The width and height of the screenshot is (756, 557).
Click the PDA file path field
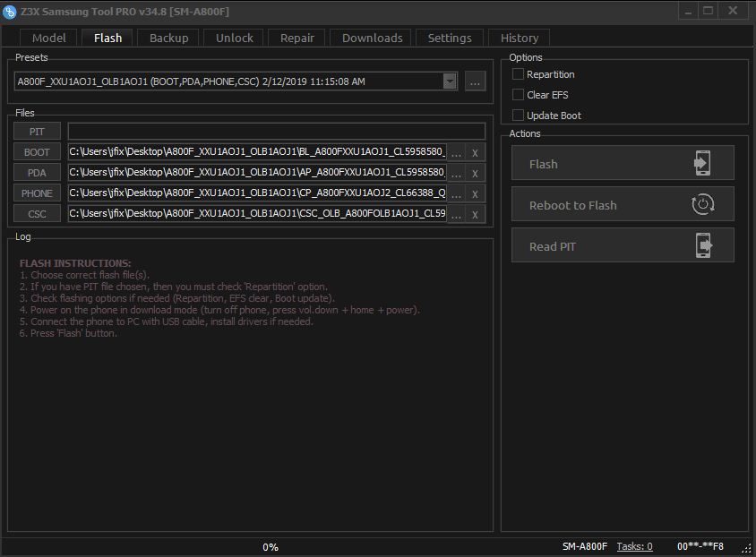[257, 173]
